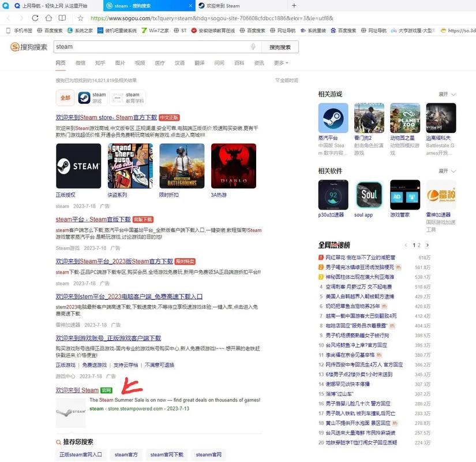The image size is (476, 462).
Task: Open the Soul app software icon
Action: (x=369, y=195)
